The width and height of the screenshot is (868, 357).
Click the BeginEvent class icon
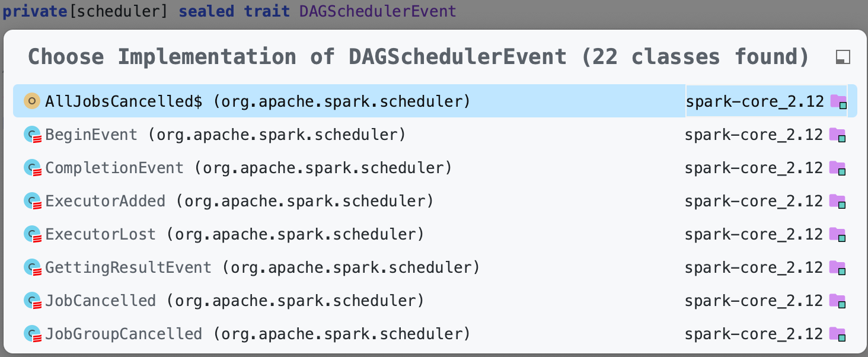32,135
